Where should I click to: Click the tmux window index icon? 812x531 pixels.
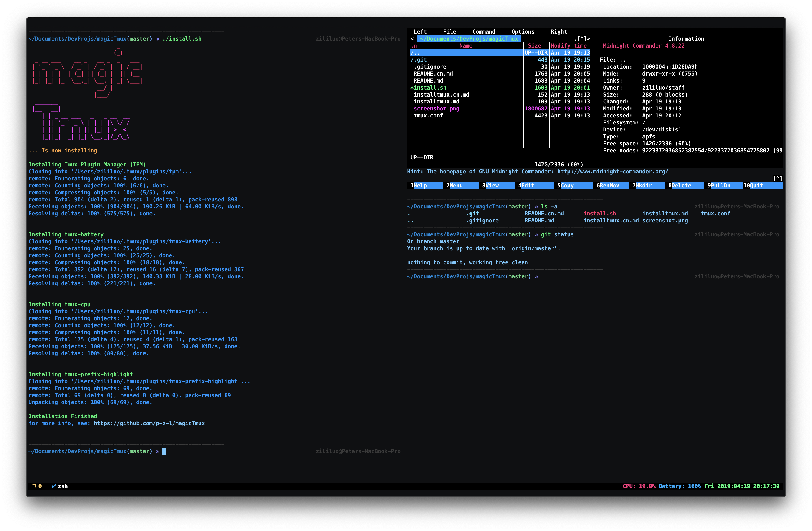[34, 486]
